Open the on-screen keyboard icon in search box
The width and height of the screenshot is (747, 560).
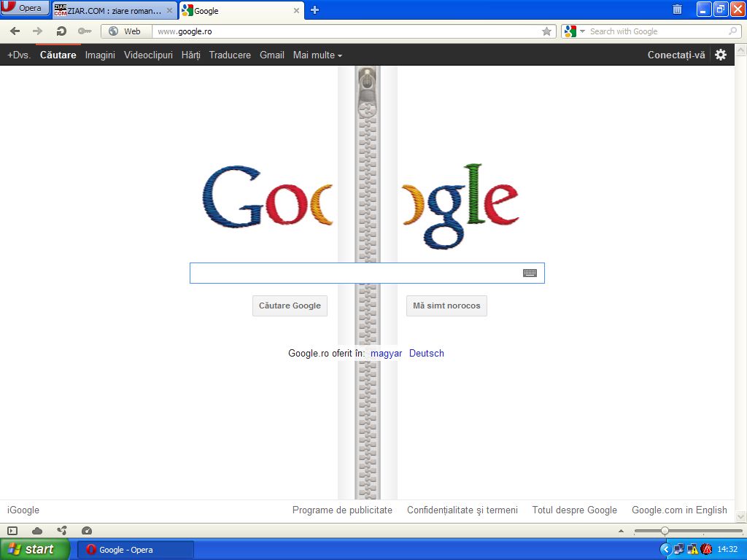tap(530, 273)
